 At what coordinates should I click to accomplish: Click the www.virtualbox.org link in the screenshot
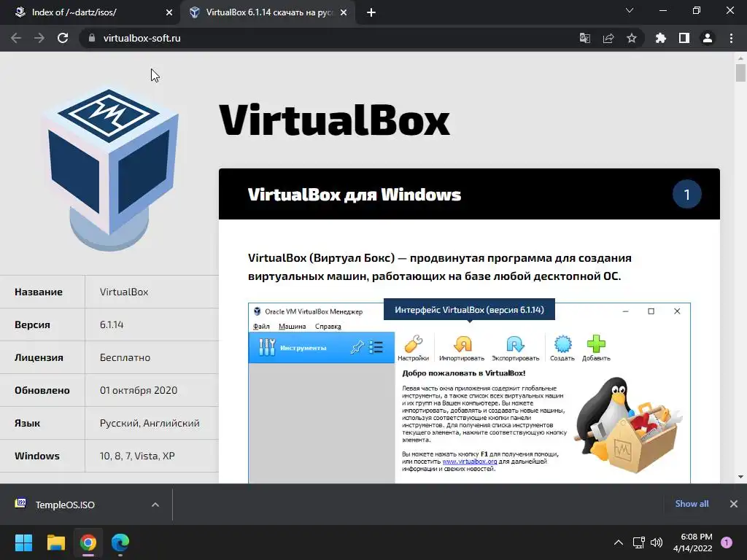pos(470,462)
